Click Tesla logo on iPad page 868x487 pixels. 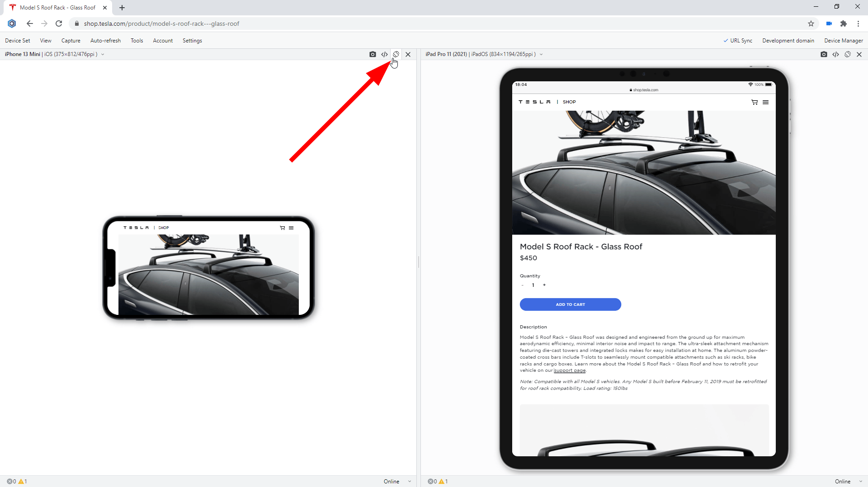pos(535,102)
